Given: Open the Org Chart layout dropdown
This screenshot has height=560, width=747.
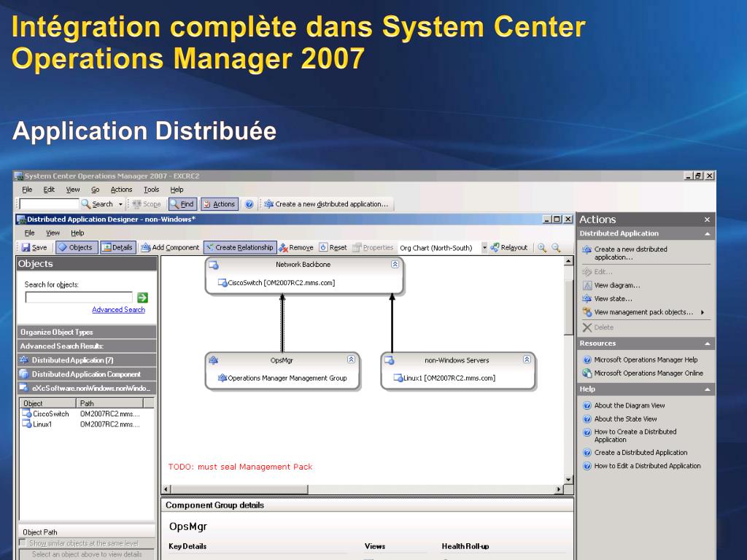Looking at the screenshot, I should [484, 248].
